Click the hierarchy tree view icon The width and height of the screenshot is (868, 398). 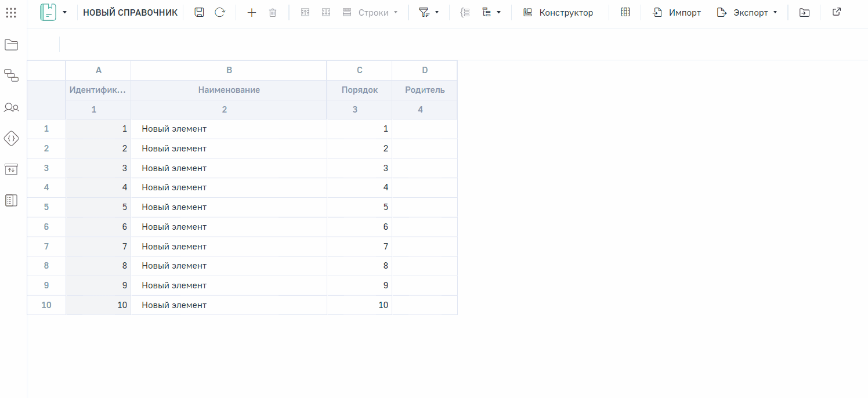486,12
